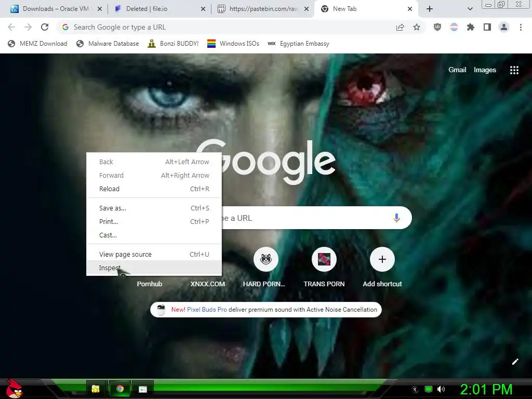532x399 pixels.
Task: Select the Chrome taskbar icon
Action: pyautogui.click(x=120, y=389)
